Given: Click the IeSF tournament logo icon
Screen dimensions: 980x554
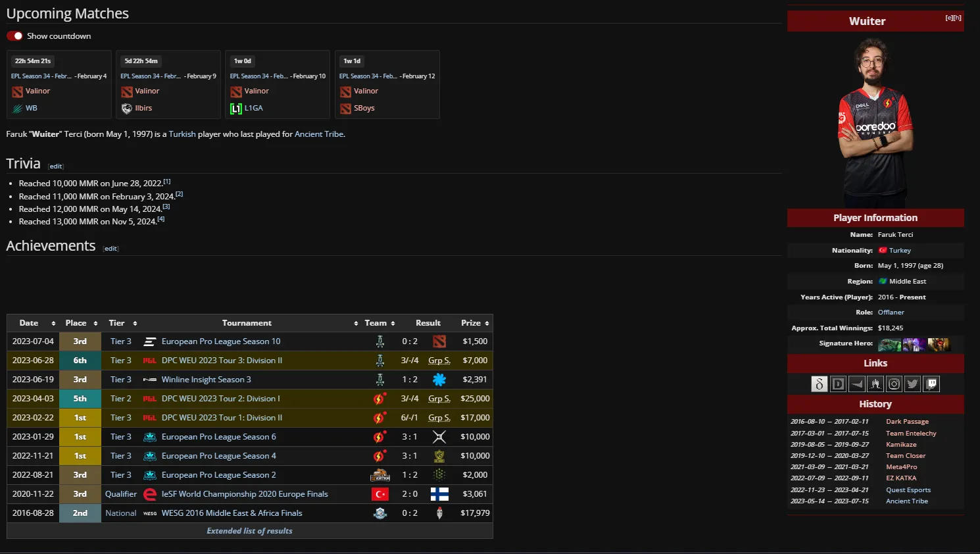Looking at the screenshot, I should pos(150,494).
